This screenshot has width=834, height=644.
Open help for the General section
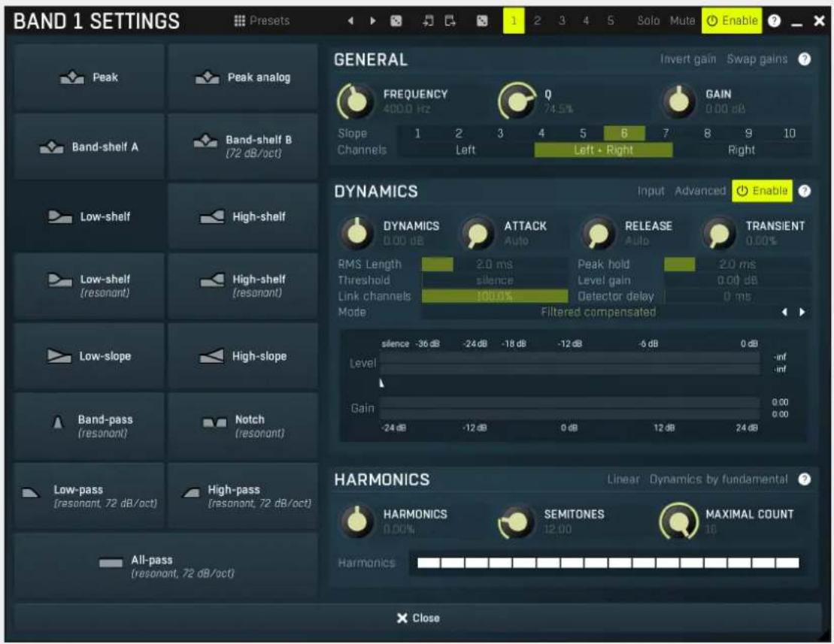click(x=804, y=59)
